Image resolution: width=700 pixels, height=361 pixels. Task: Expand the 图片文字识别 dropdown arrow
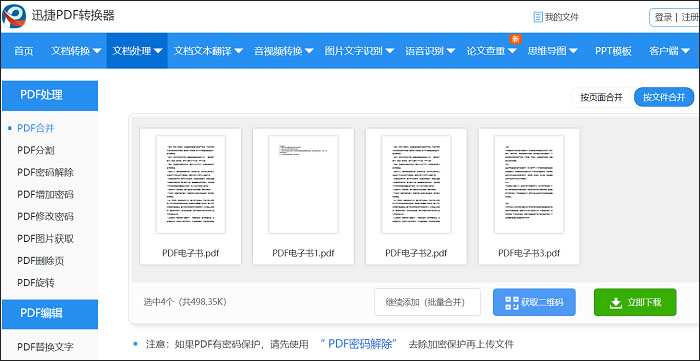[x=389, y=51]
